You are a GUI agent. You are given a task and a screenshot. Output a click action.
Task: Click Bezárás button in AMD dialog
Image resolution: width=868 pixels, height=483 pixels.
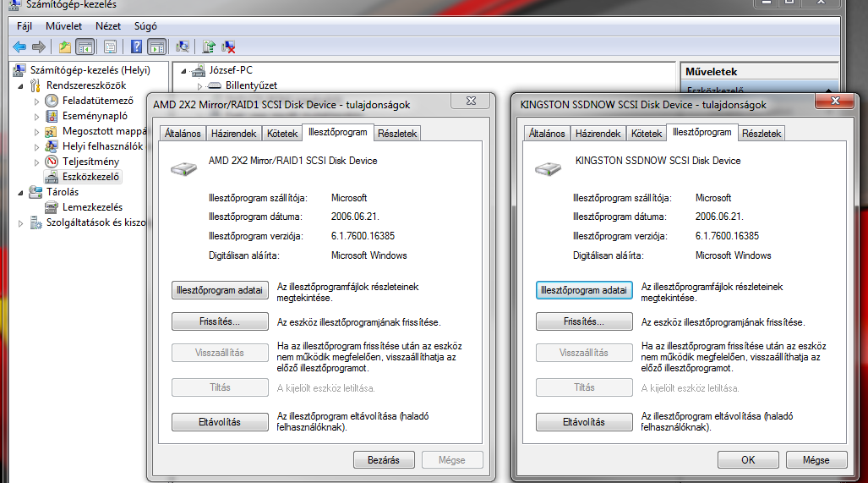[x=384, y=460]
